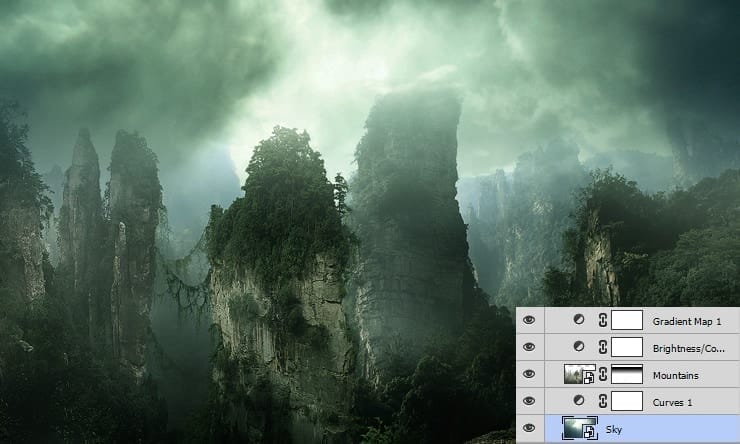Toggle Curves 1 layer eye icon

[x=529, y=401]
